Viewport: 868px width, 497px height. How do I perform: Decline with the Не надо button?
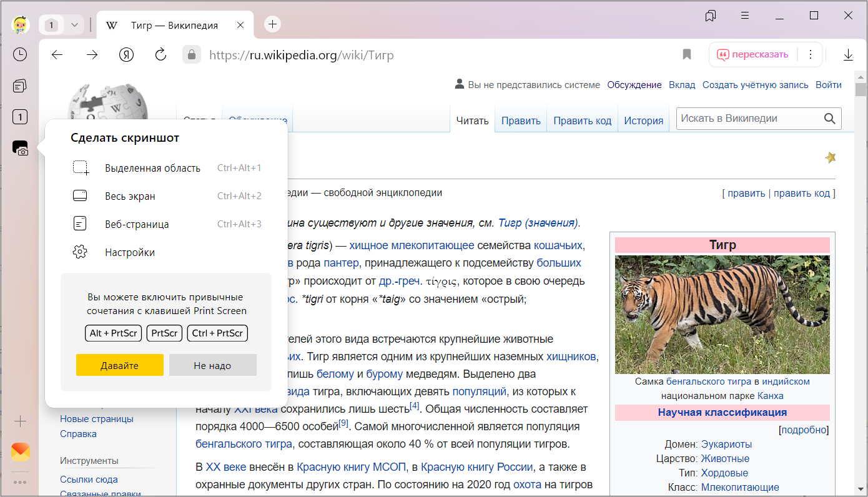click(212, 365)
